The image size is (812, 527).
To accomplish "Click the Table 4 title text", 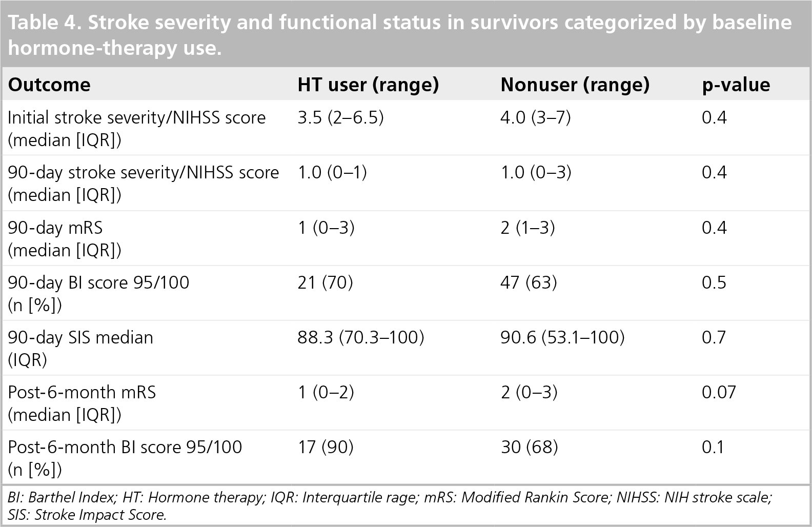I will tap(400, 35).
